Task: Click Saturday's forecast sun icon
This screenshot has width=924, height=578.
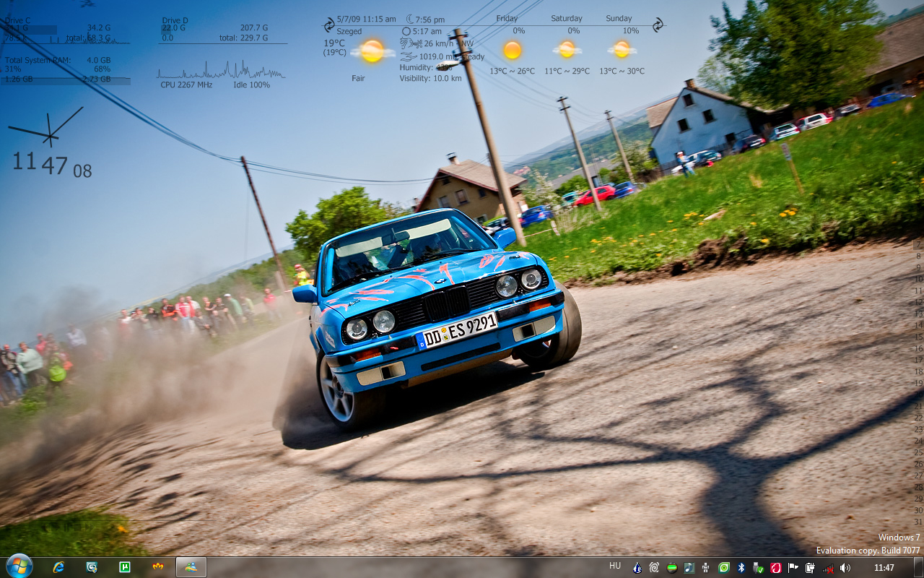Action: [x=567, y=49]
